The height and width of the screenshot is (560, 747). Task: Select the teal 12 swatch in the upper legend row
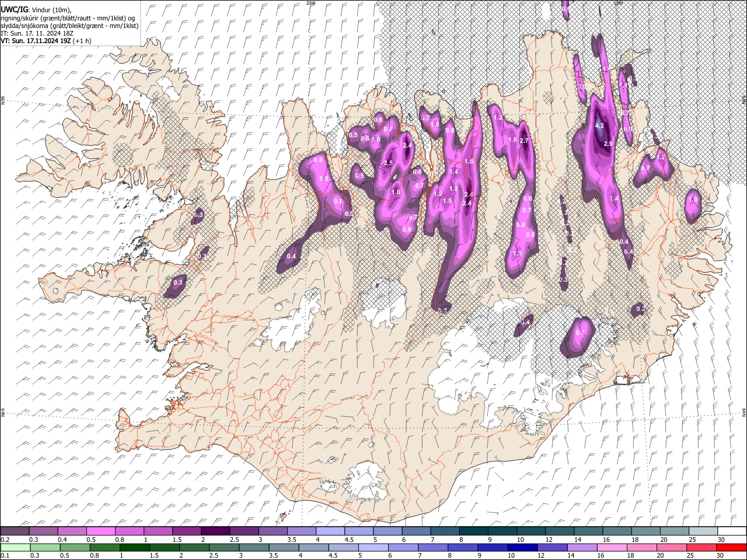point(558,531)
